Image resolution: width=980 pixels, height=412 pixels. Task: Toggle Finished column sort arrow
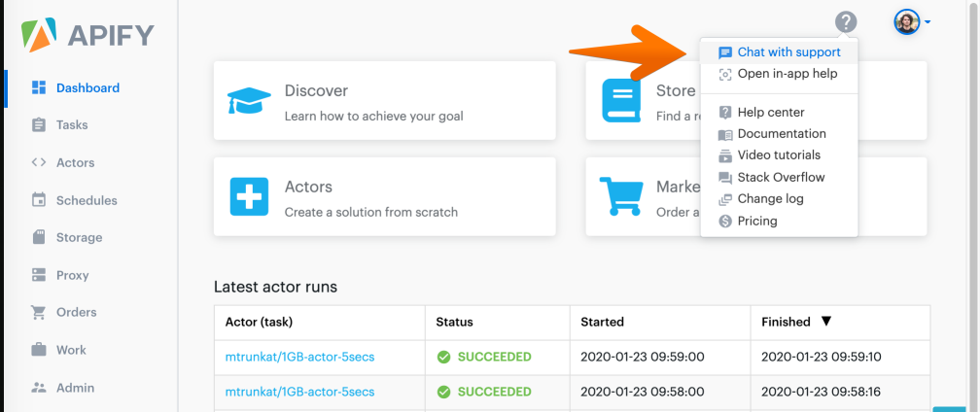(x=826, y=322)
